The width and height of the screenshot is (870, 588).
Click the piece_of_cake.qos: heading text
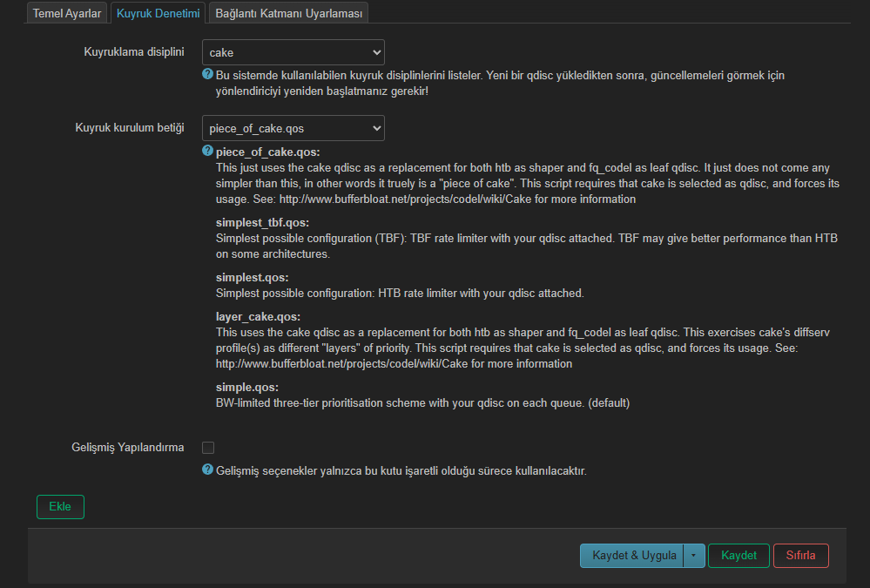pyautogui.click(x=268, y=152)
